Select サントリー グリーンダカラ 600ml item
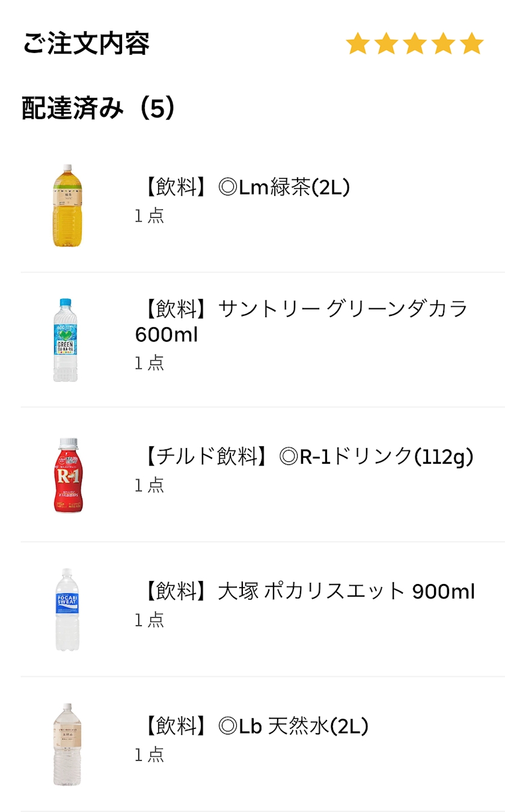The image size is (505, 812). point(301,322)
